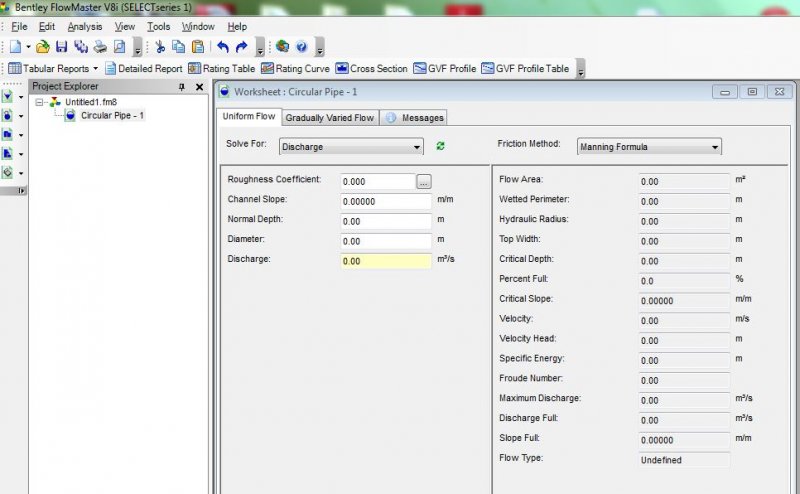Save the project with the floppy icon
Image resolution: width=800 pixels, height=494 pixels.
tap(62, 47)
